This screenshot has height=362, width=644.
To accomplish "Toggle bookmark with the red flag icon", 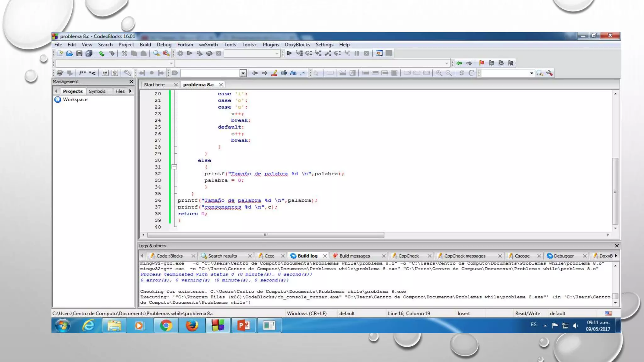I will (x=481, y=63).
